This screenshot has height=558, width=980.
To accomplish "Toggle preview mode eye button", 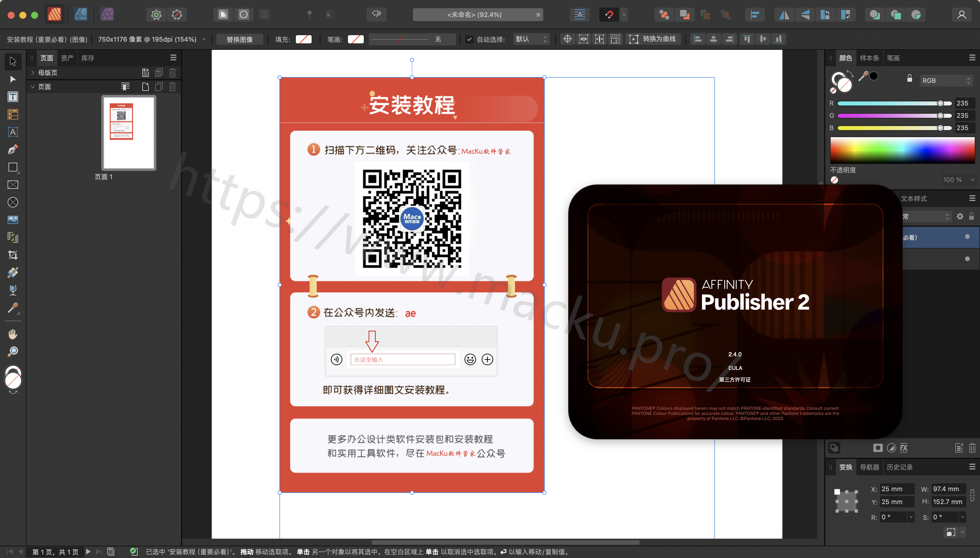I will point(376,15).
